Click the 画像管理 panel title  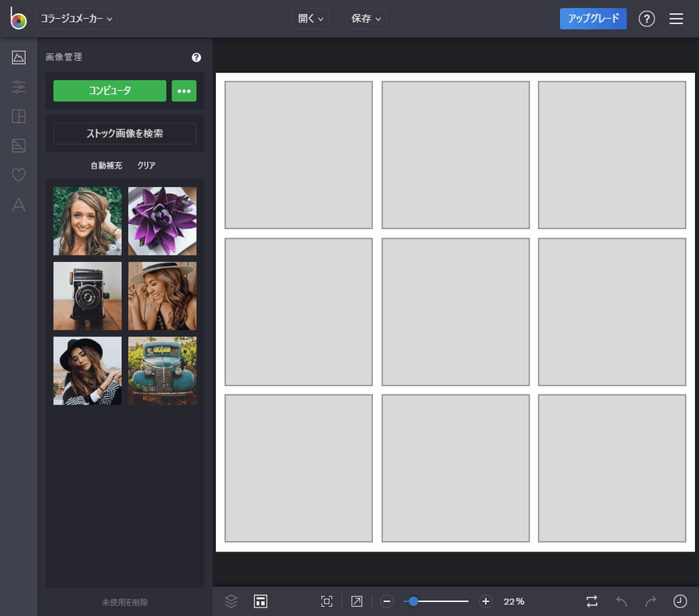click(x=64, y=57)
